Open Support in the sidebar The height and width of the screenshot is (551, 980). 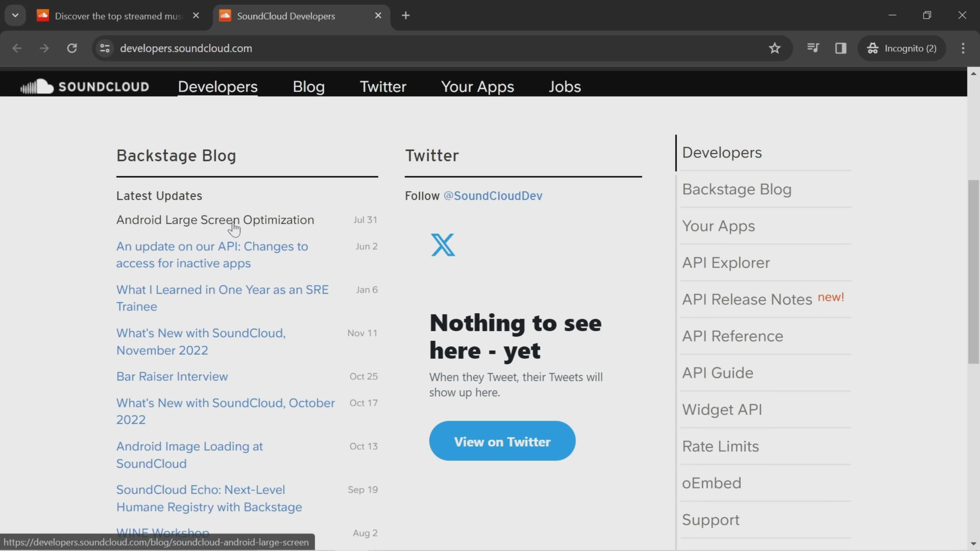click(710, 520)
